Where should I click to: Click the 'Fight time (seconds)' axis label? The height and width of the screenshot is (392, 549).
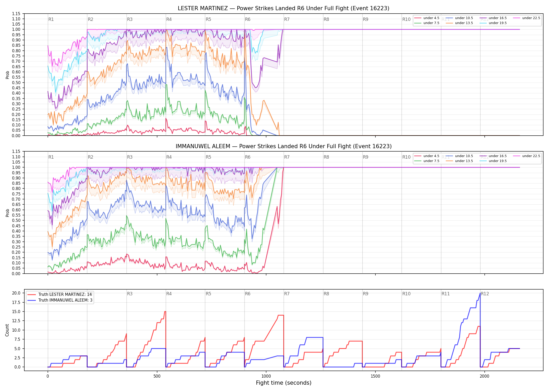pyautogui.click(x=284, y=383)
